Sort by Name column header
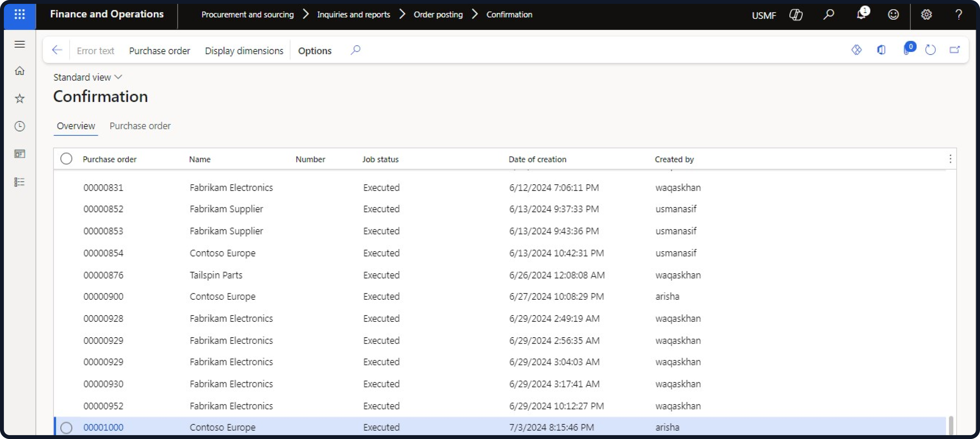 tap(199, 159)
